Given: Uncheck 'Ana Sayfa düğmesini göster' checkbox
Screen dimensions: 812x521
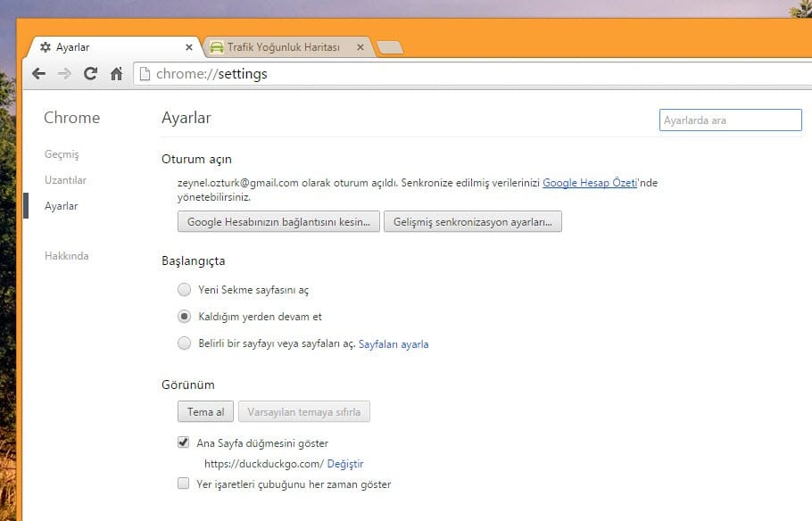Looking at the screenshot, I should click(184, 442).
